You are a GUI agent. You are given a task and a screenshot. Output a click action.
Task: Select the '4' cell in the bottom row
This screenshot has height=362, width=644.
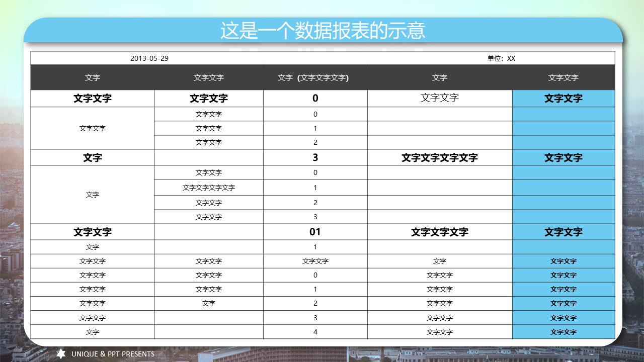(x=315, y=332)
